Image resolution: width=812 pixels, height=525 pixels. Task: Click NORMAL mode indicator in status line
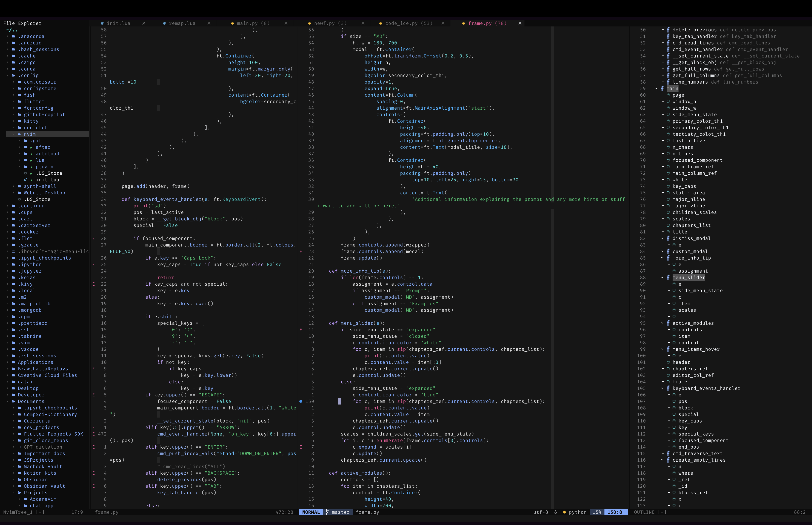point(311,512)
